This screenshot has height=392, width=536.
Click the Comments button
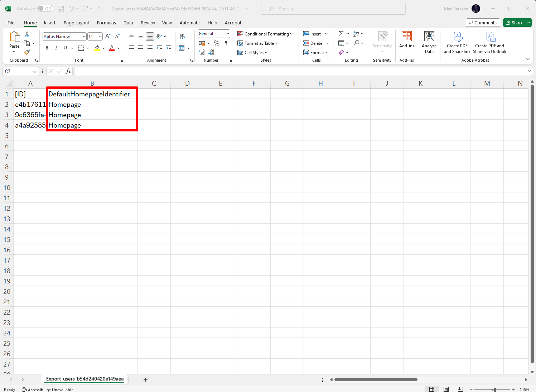(483, 22)
